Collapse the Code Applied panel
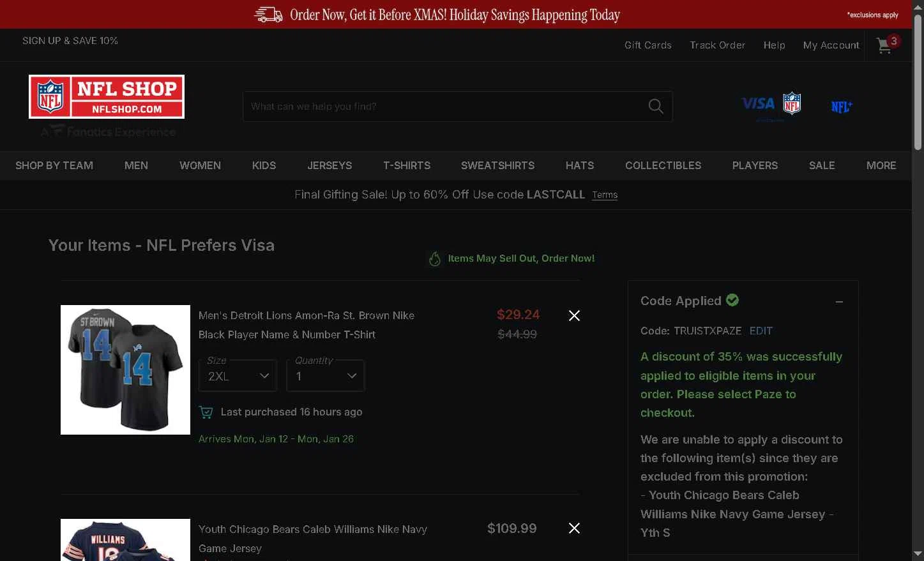 pos(839,301)
